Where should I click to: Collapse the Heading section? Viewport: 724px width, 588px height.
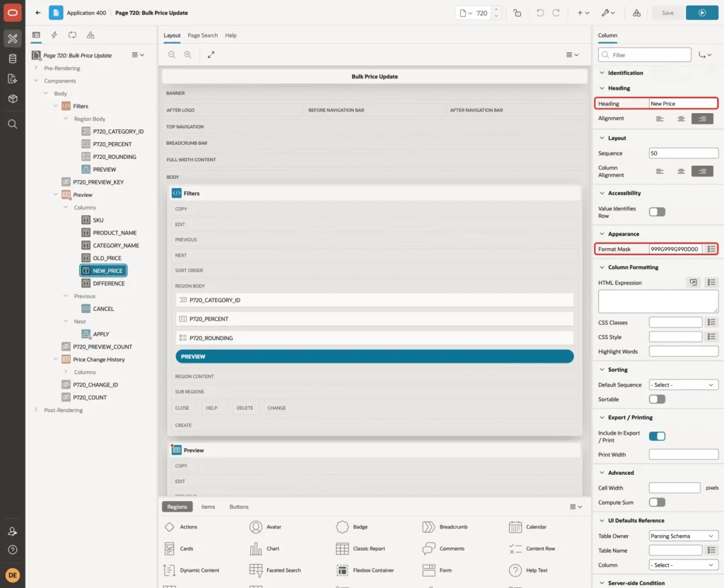pyautogui.click(x=602, y=88)
